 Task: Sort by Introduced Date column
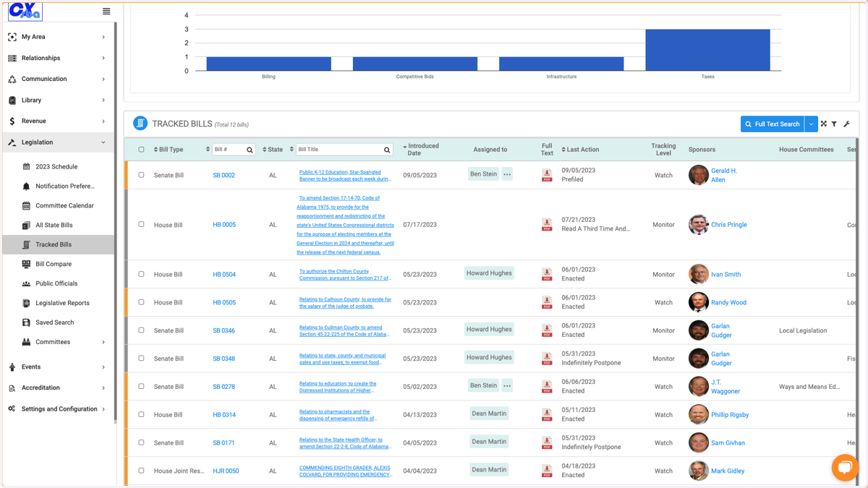(x=421, y=150)
